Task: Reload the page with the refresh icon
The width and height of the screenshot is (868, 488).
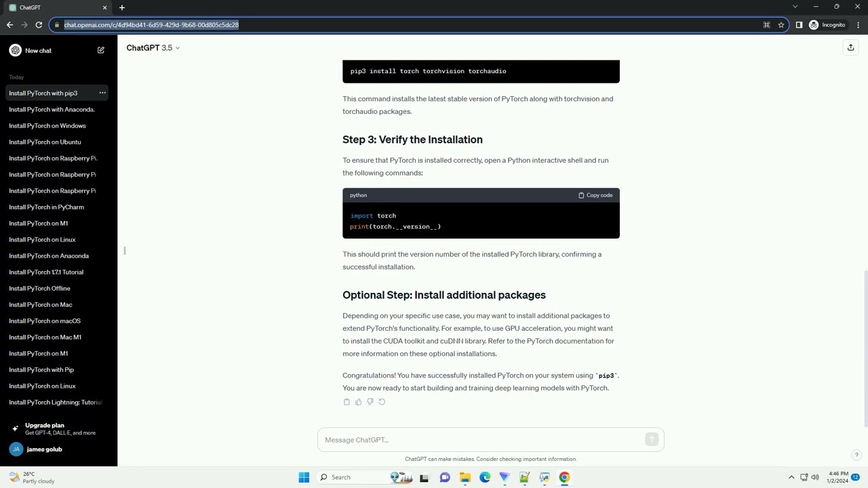Action: pyautogui.click(x=39, y=24)
